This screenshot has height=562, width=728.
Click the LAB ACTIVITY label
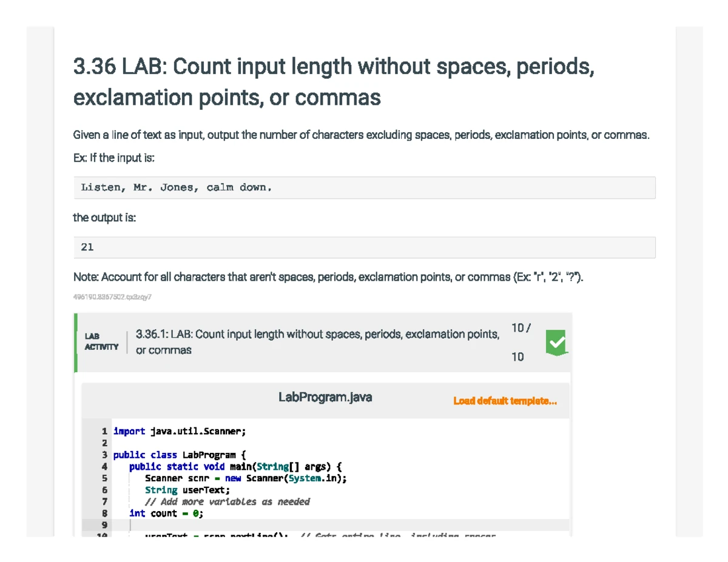101,343
